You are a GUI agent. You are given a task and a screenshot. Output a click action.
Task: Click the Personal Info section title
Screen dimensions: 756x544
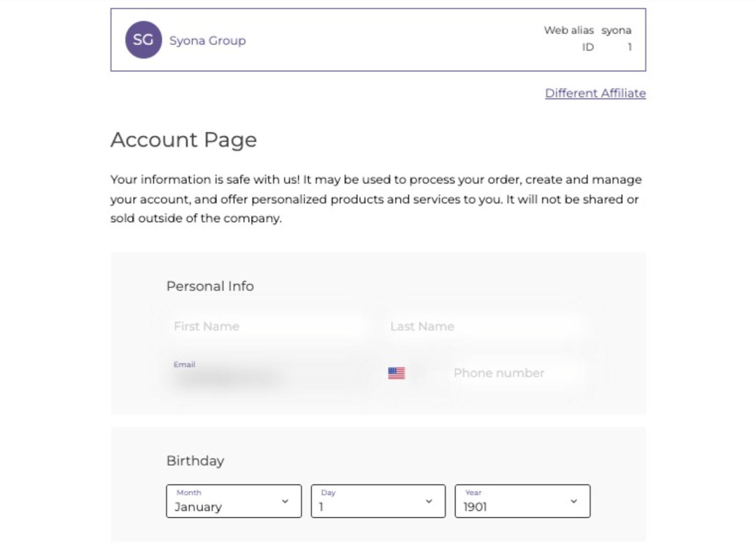coord(210,286)
